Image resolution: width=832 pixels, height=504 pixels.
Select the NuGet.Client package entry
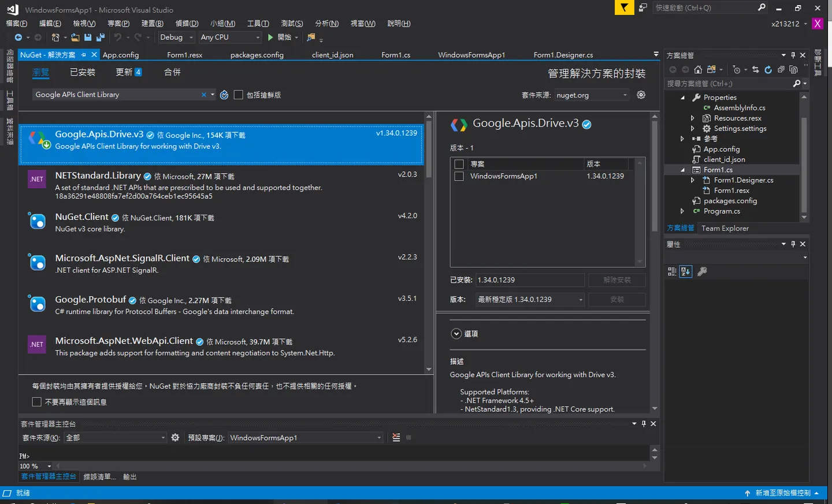point(222,223)
